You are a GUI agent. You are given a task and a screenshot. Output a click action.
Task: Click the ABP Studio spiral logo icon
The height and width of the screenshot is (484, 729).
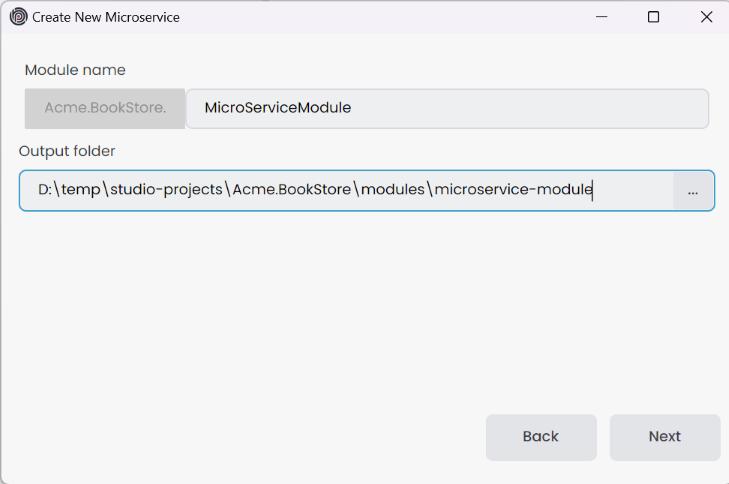tap(18, 17)
